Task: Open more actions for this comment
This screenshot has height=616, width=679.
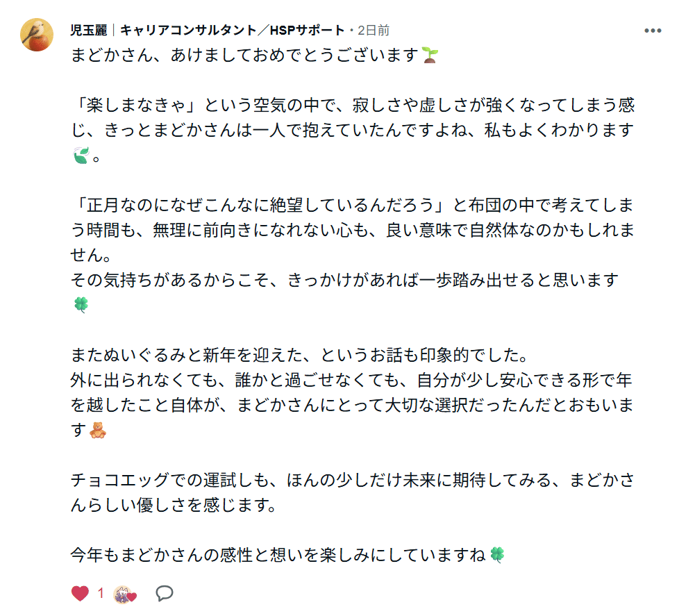Action: (651, 30)
